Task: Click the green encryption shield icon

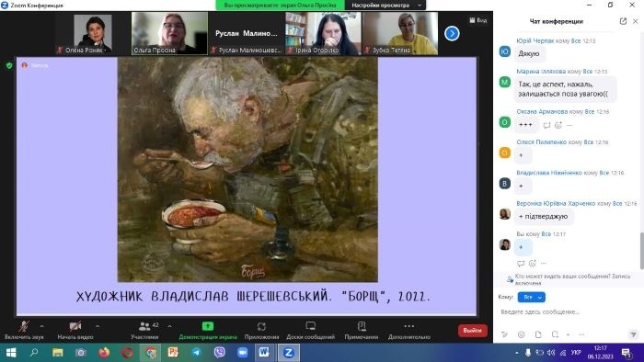Action: [x=9, y=65]
